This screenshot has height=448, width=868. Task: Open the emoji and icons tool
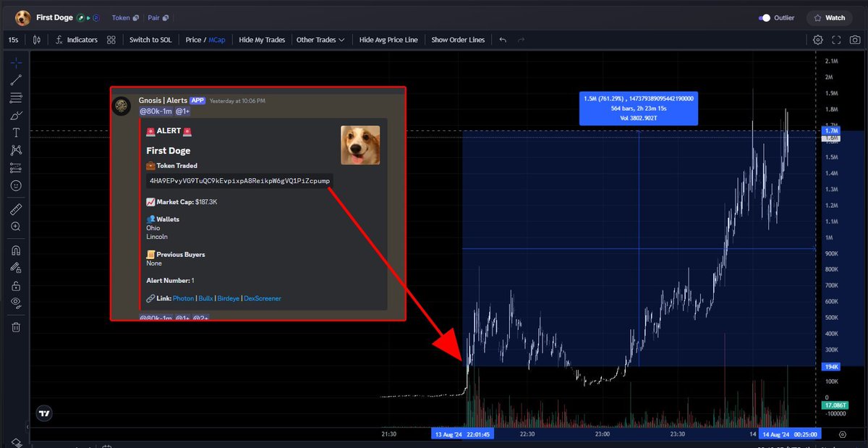(x=16, y=186)
